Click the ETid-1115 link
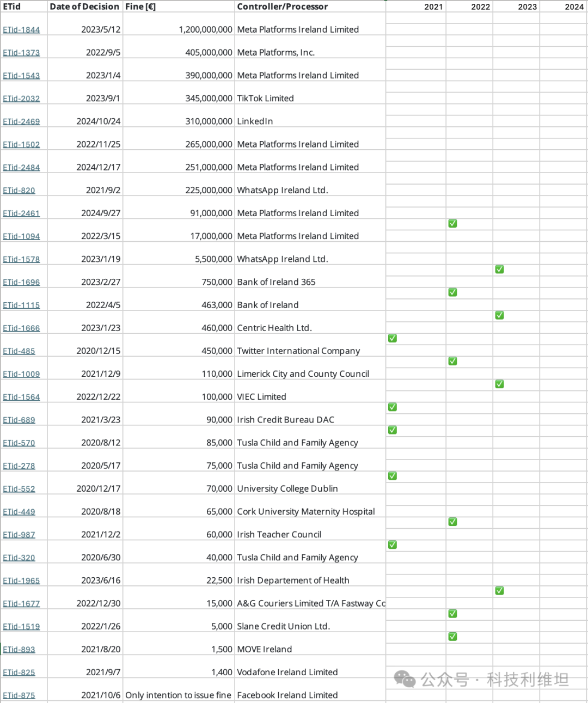Viewport: 588px width, 703px height. (x=21, y=305)
